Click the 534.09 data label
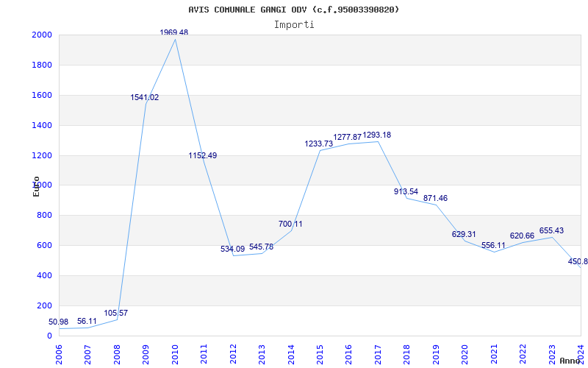This screenshot has height=368, width=588. (x=232, y=249)
